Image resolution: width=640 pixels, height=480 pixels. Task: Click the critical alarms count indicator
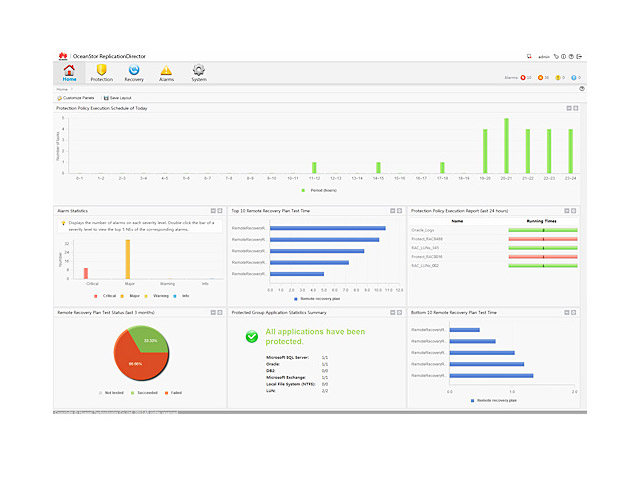(526, 77)
